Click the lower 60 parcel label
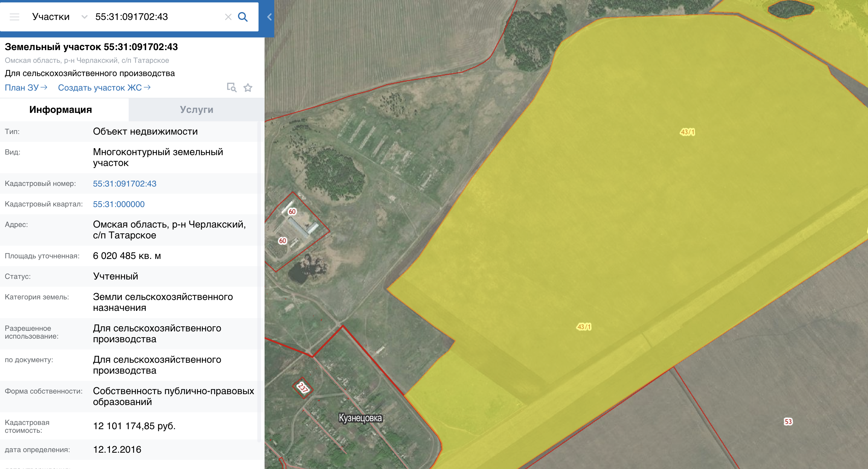The height and width of the screenshot is (469, 868). [282, 241]
